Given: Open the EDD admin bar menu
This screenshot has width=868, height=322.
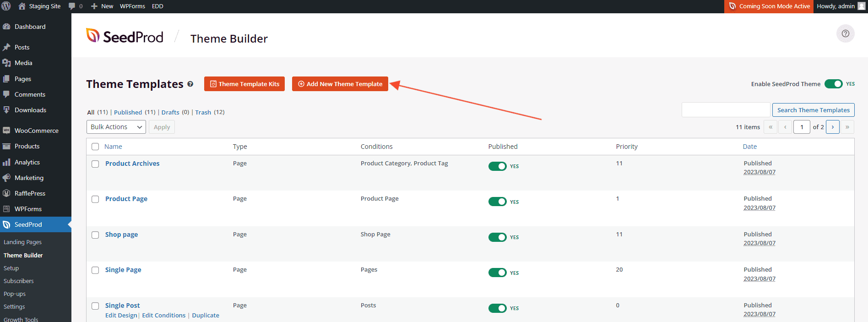Looking at the screenshot, I should pos(157,6).
